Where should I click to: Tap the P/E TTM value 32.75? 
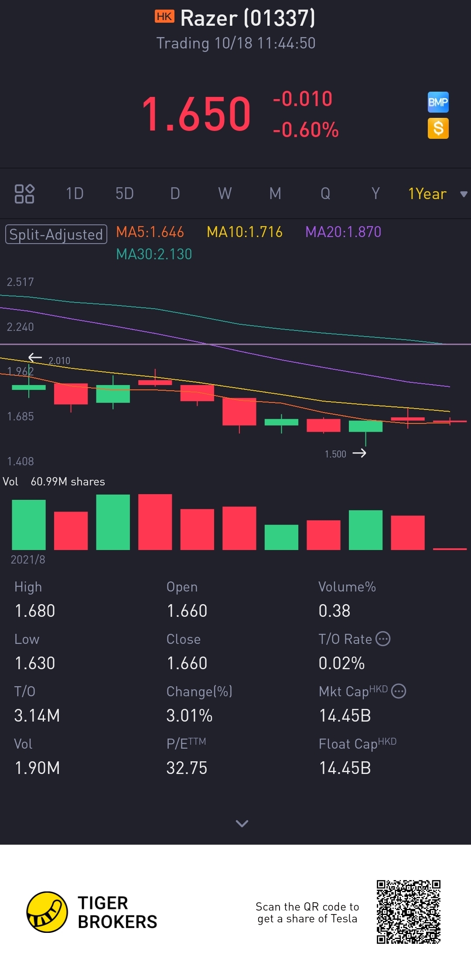point(187,768)
